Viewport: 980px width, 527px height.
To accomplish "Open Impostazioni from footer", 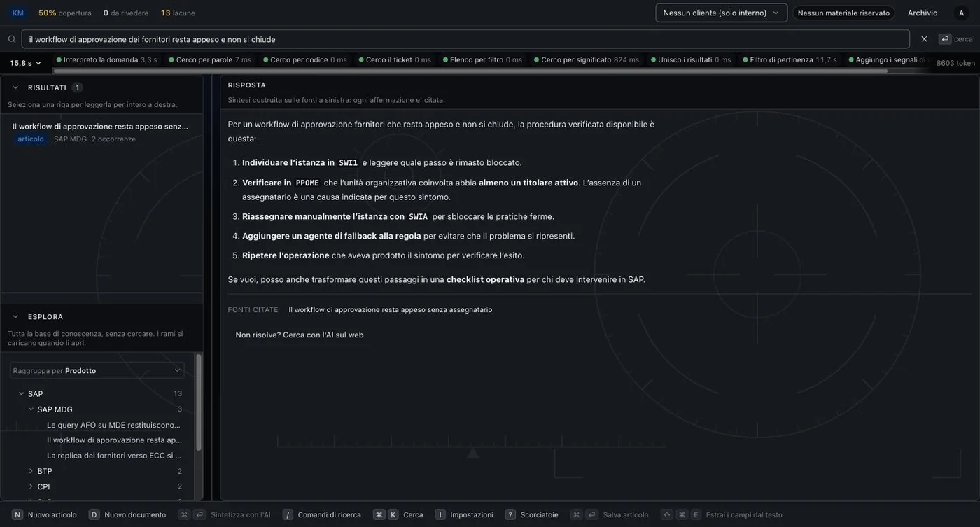I will coord(465,514).
